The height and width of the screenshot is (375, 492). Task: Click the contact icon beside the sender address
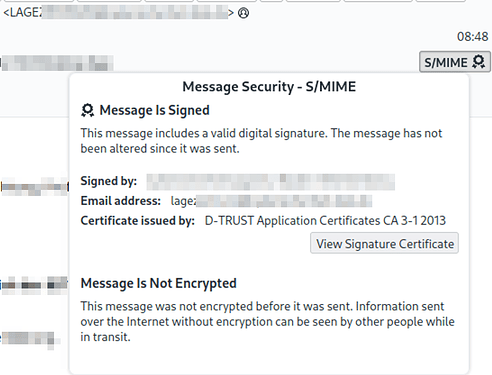tap(243, 13)
